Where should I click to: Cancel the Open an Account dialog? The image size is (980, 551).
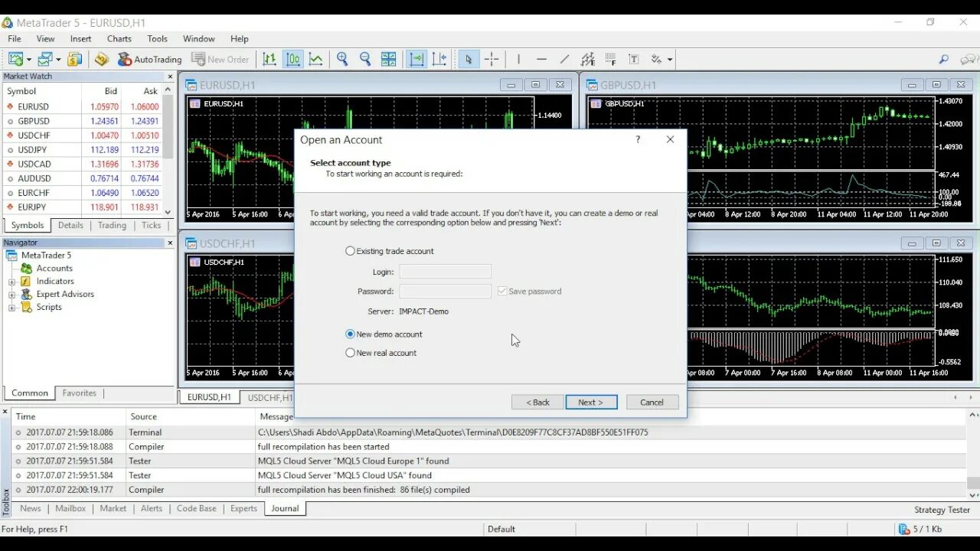[x=652, y=403]
